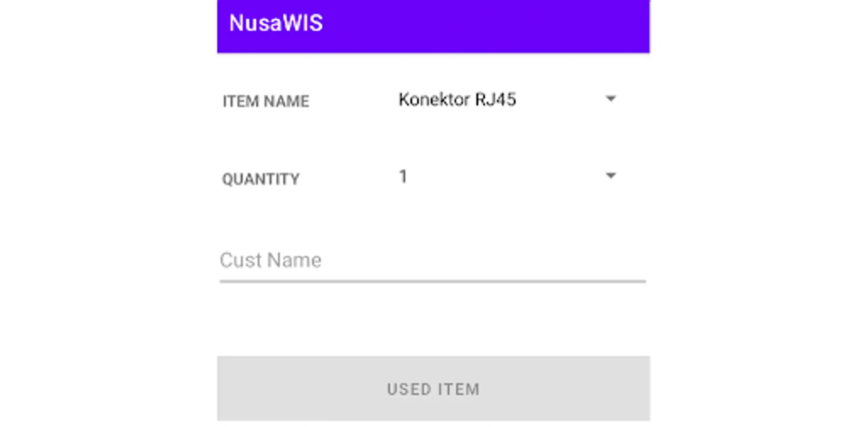The image size is (868, 427).
Task: Place cursor in customer name textbox
Action: click(432, 260)
